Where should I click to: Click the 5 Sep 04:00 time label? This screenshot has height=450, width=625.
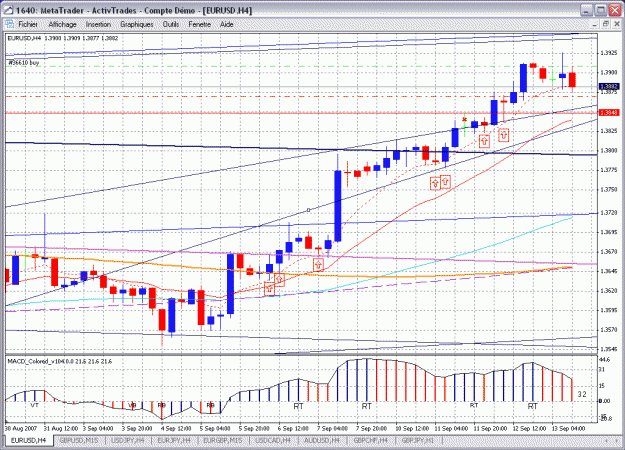tap(214, 428)
